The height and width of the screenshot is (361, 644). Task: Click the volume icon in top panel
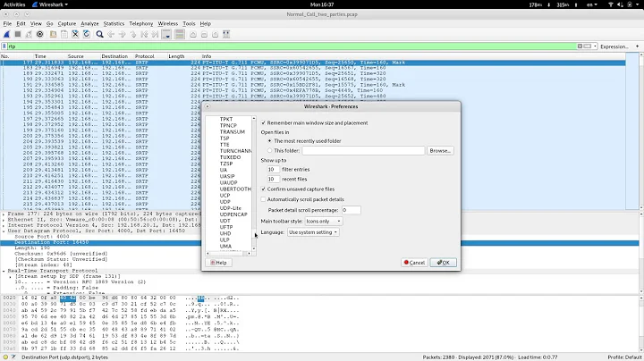[620, 4]
